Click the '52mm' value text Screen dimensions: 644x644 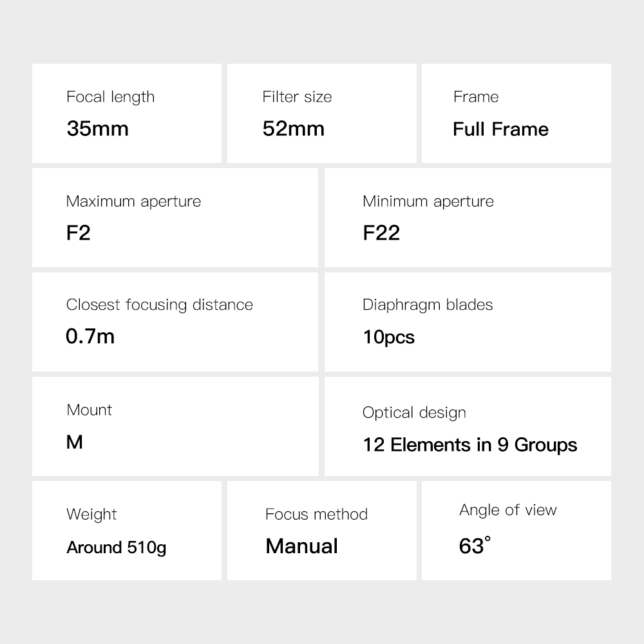[293, 128]
